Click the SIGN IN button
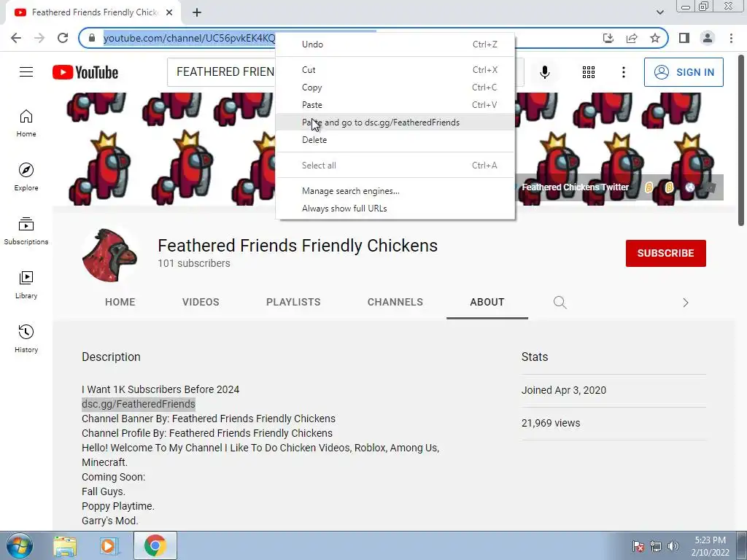This screenshot has height=560, width=747. coord(684,72)
